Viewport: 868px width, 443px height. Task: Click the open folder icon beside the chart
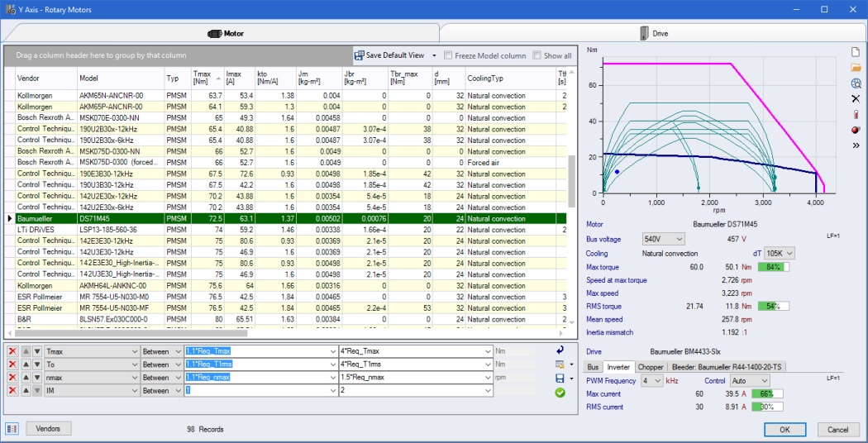856,68
